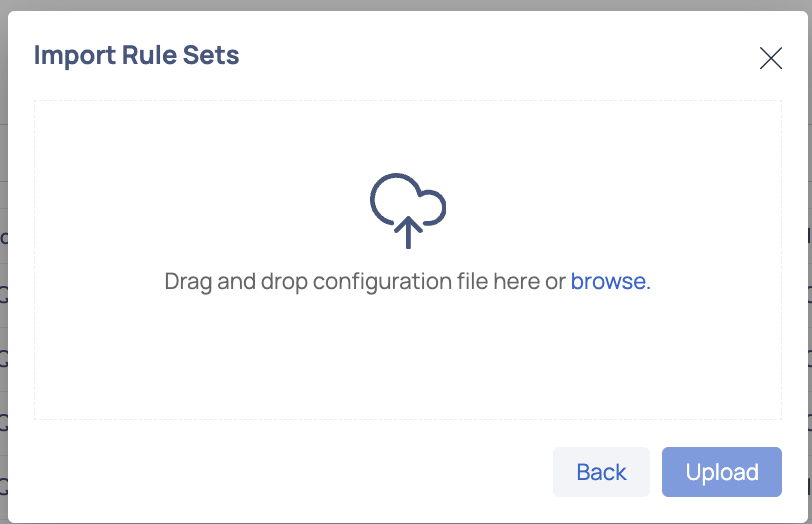The height and width of the screenshot is (524, 812).
Task: Click the Import Rule Sets title
Action: (x=137, y=55)
